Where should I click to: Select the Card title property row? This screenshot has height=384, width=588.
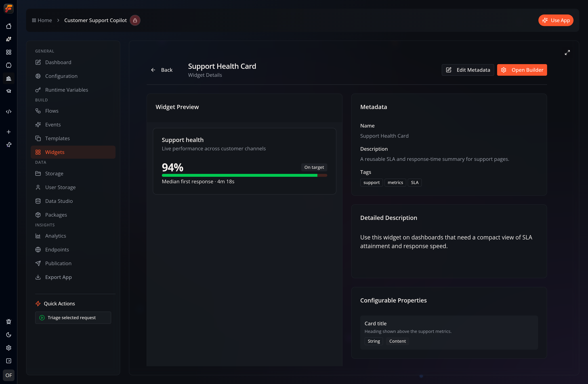coord(449,333)
